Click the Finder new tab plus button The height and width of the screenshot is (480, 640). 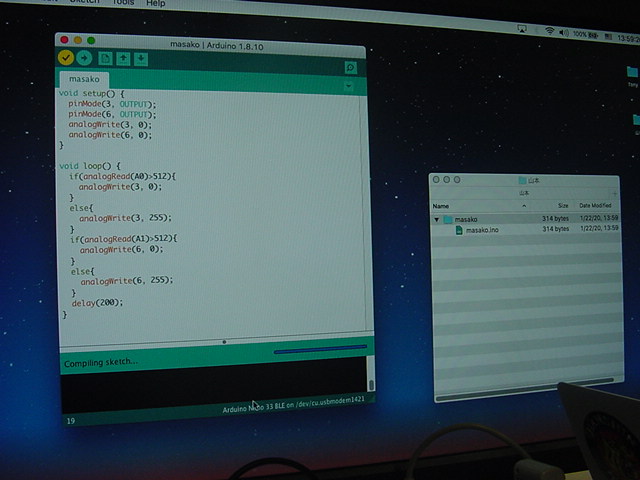click(x=614, y=193)
